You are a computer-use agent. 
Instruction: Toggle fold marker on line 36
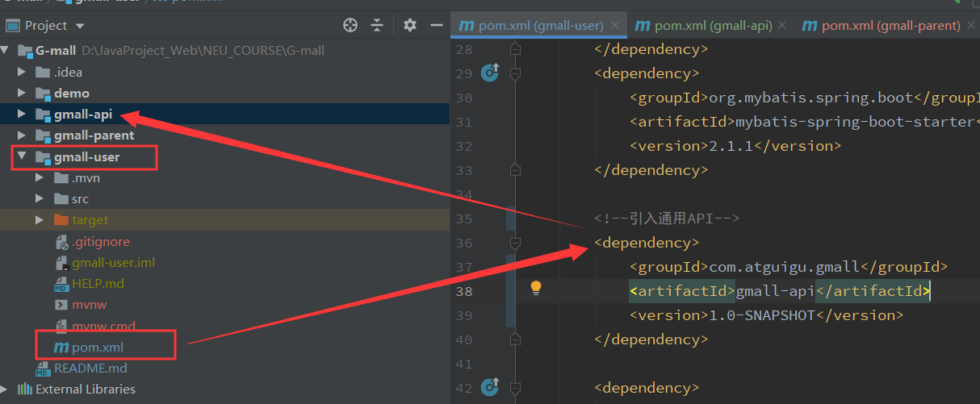[516, 243]
